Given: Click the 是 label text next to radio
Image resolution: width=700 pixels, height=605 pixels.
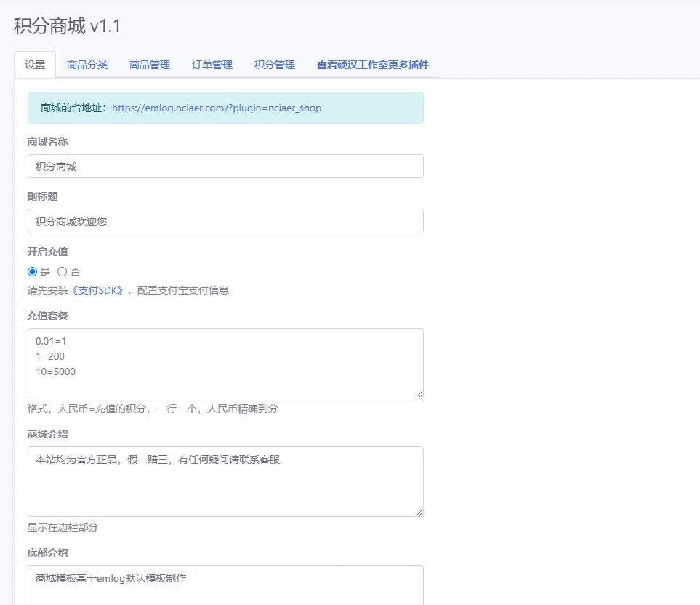Looking at the screenshot, I should [45, 272].
